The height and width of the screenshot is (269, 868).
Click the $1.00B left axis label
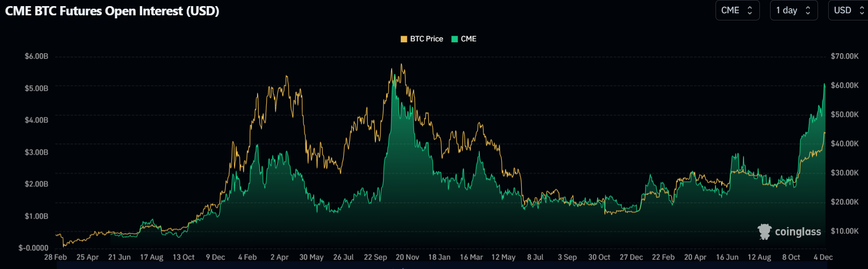[x=37, y=216]
